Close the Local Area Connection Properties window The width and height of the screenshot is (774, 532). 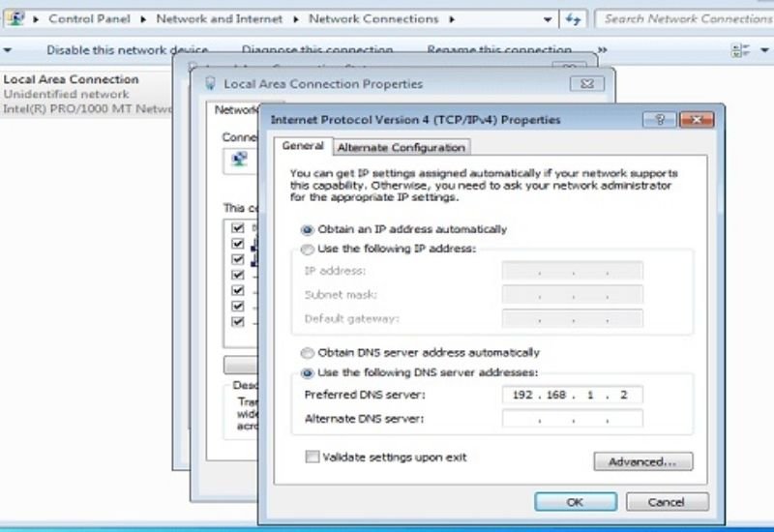[587, 84]
